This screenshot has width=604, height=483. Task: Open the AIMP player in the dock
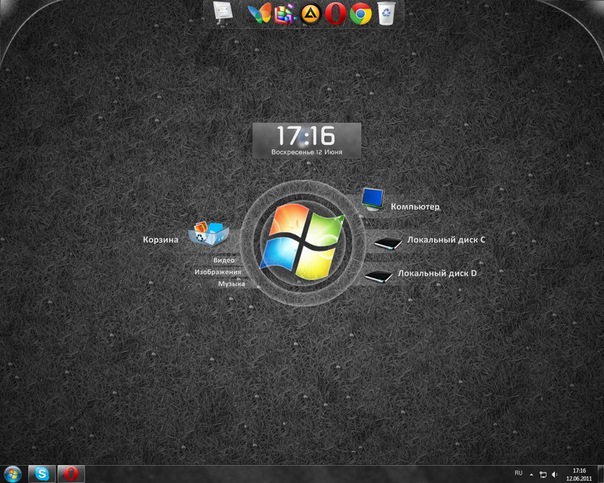pos(310,13)
